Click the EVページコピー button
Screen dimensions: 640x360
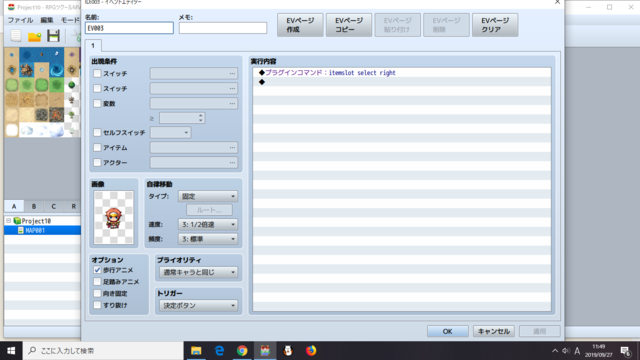pos(349,25)
